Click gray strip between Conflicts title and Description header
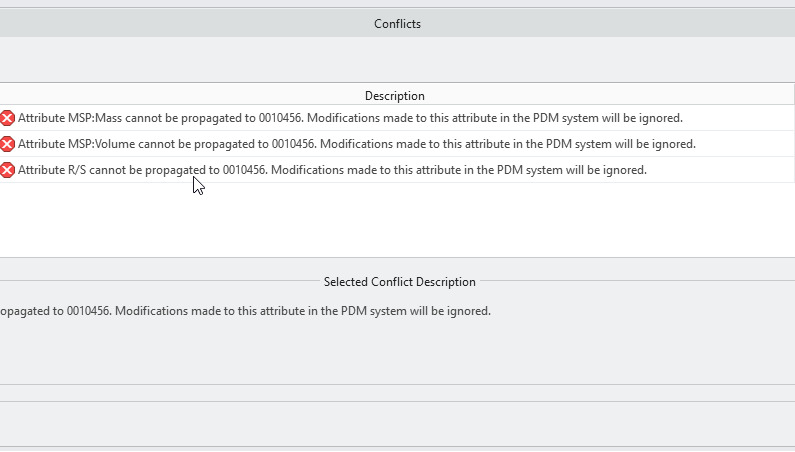795x452 pixels. pyautogui.click(x=397, y=60)
